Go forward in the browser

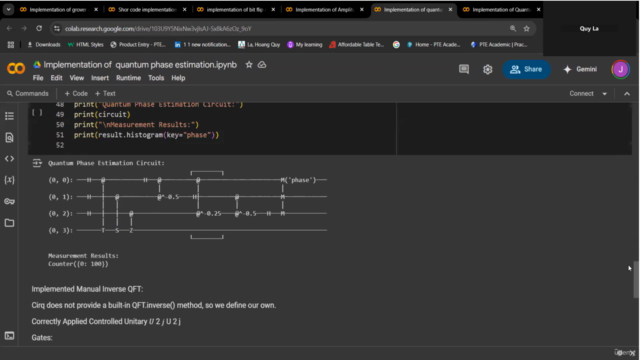click(x=24, y=29)
